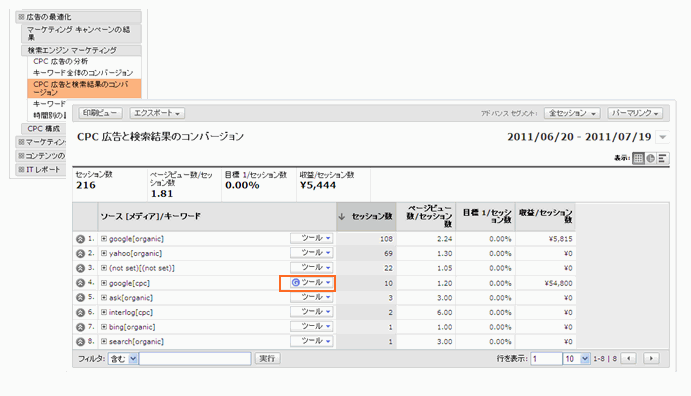Screen dimensions: 691x396
Task: Open rows-per-page dropdown showing 10
Action: click(576, 359)
